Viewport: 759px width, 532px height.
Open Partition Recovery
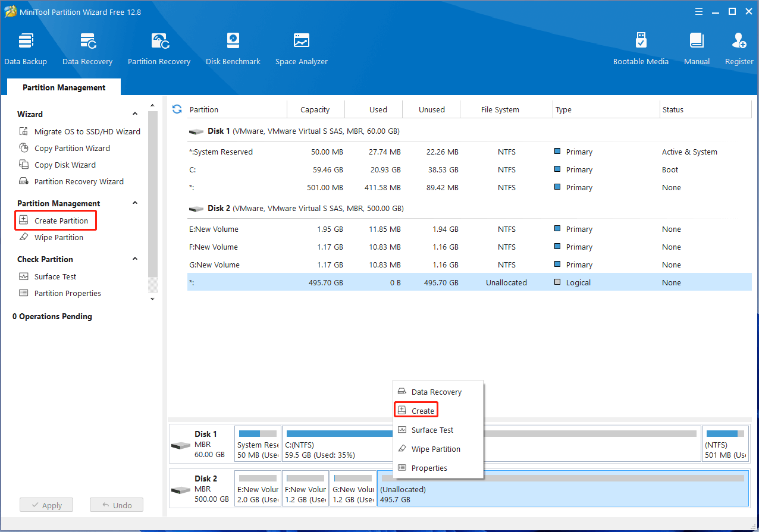click(159, 48)
